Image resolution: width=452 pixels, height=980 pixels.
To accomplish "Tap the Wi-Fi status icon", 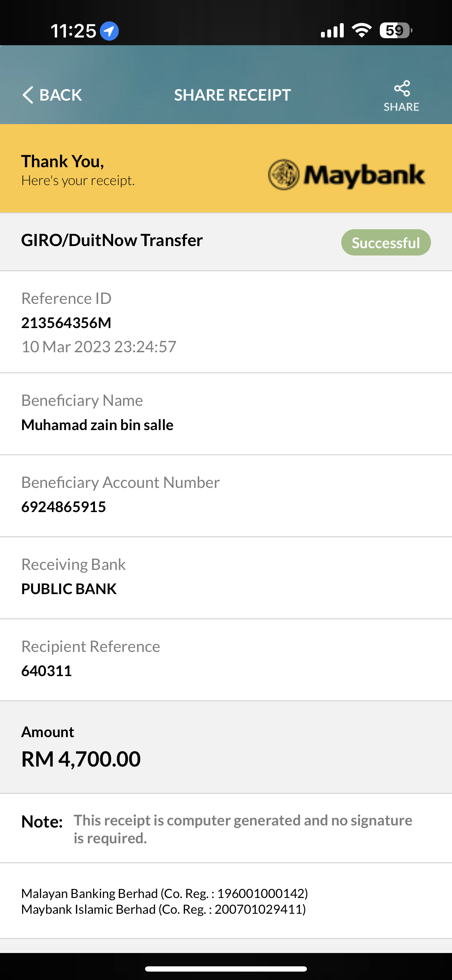I will coord(362,30).
